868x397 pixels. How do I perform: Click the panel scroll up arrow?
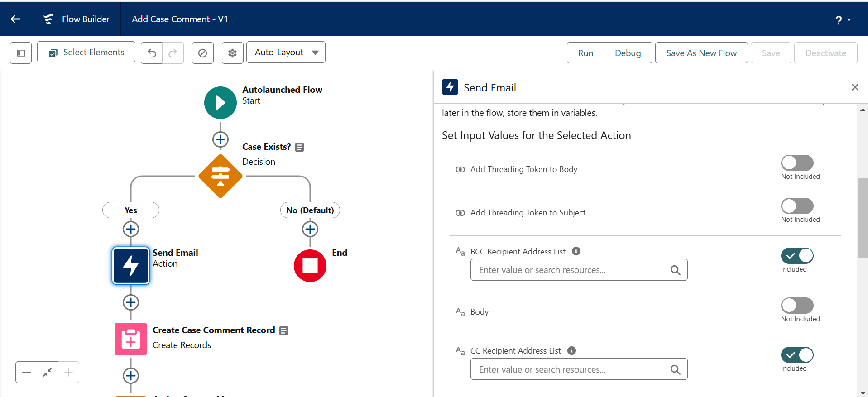click(x=863, y=110)
